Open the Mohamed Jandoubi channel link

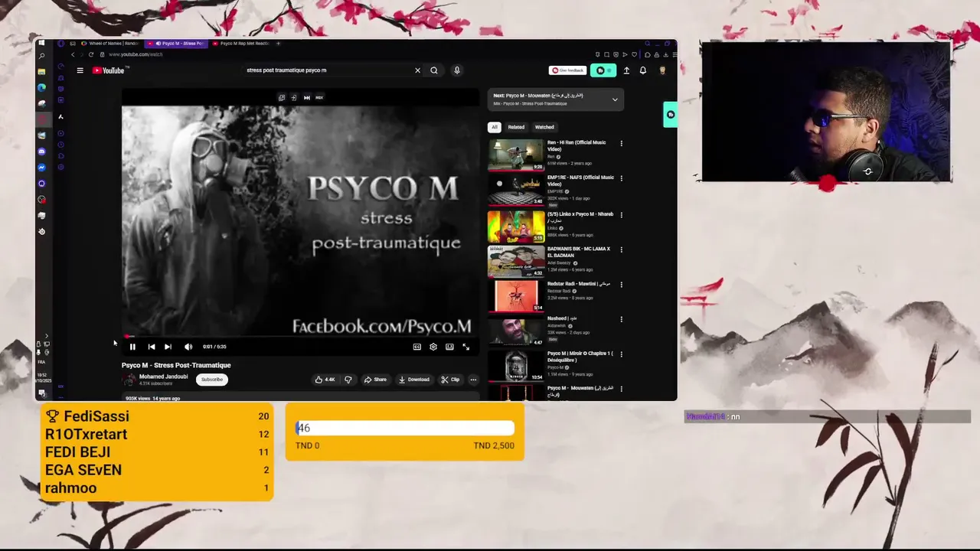tap(163, 377)
